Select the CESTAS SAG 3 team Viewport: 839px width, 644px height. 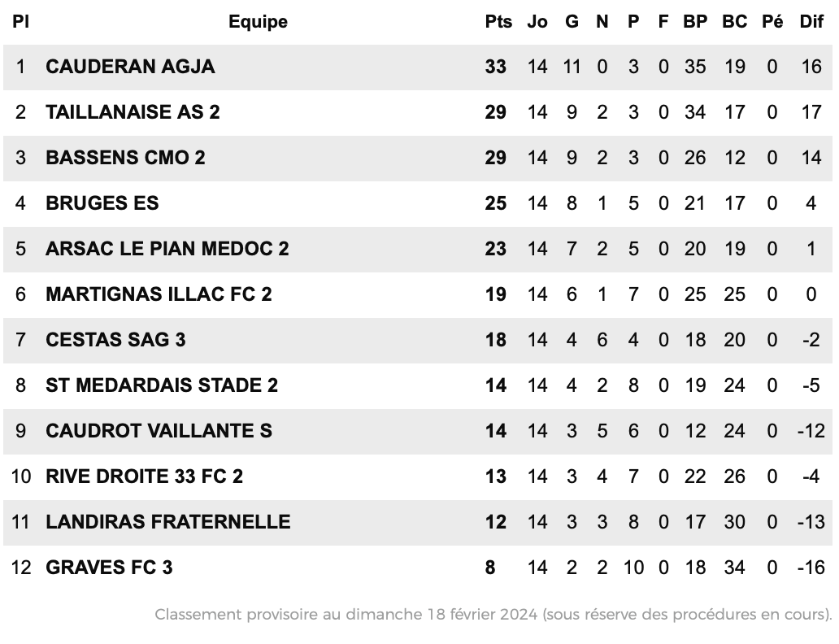(115, 340)
